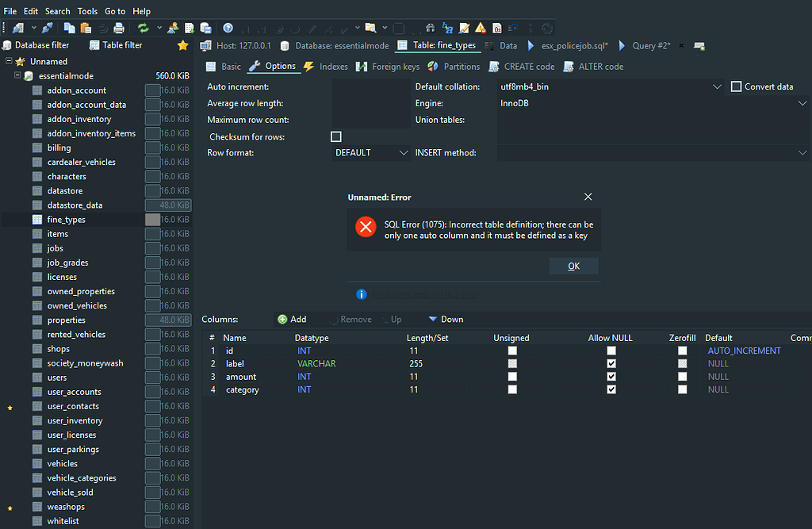Viewport: 812px width, 529px height.
Task: Toggle the Checksum for rows checkbox
Action: point(336,136)
